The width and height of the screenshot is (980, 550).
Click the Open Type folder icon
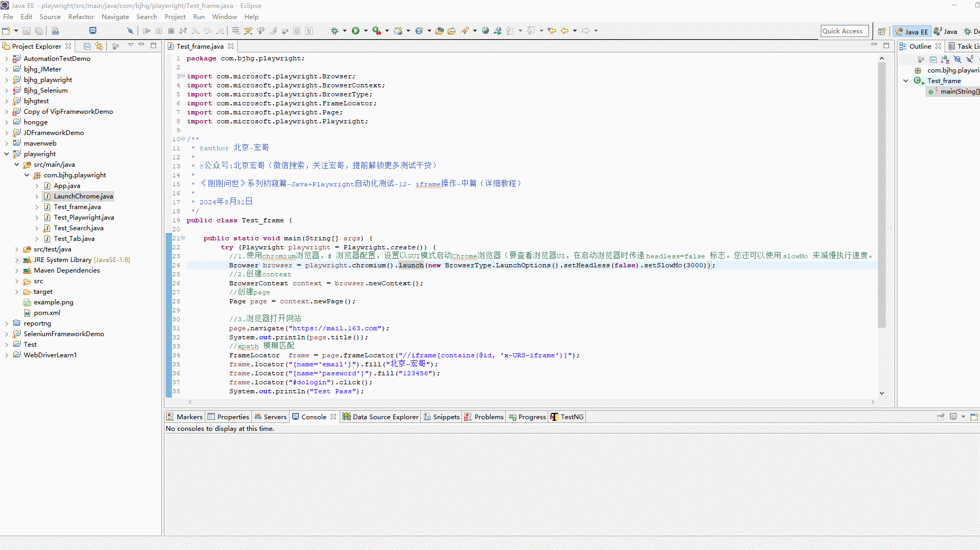coord(439,31)
